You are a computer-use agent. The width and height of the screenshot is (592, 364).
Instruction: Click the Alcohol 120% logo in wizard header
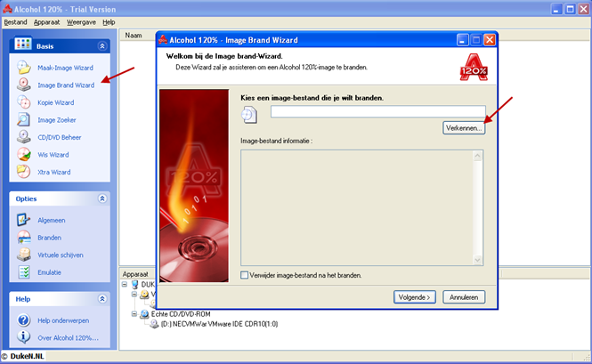point(474,68)
